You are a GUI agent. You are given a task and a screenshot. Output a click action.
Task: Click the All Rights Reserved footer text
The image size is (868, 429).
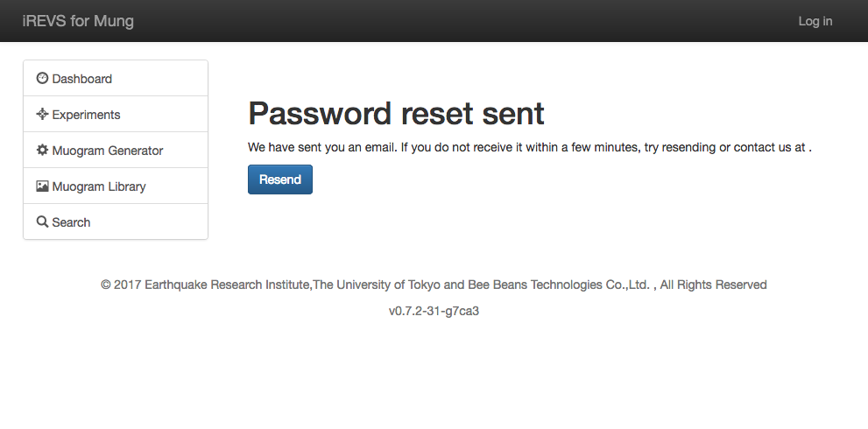(713, 285)
